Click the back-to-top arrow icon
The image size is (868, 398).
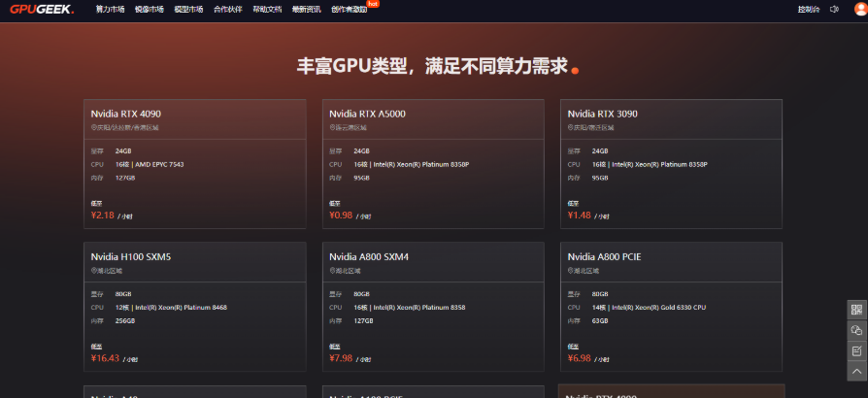[x=857, y=371]
